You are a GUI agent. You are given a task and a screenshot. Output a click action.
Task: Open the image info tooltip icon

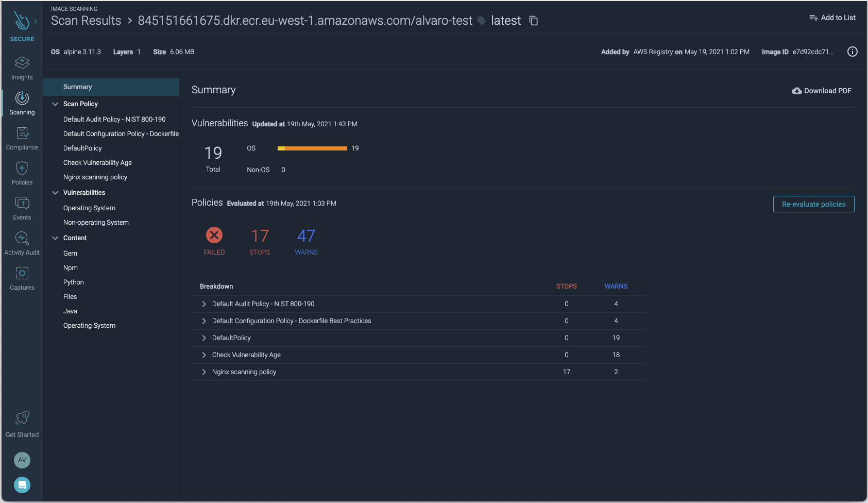pos(852,52)
